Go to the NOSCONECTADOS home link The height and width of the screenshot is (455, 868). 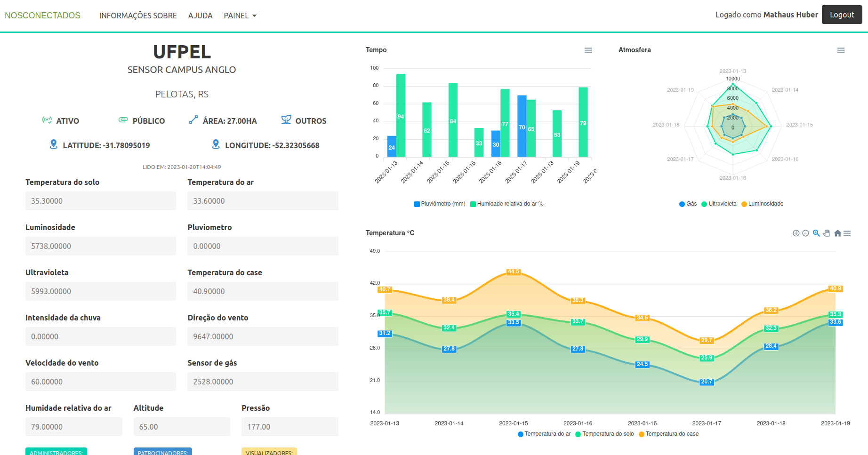tap(42, 16)
